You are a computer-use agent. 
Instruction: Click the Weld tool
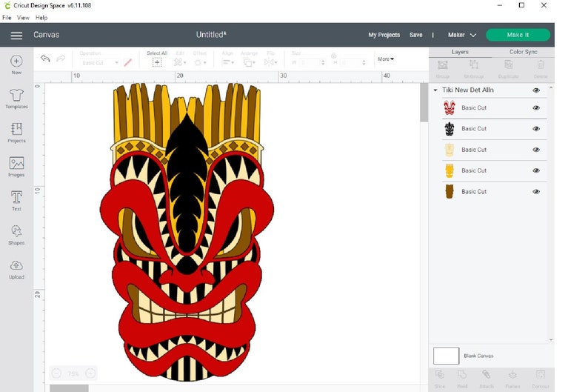462,379
